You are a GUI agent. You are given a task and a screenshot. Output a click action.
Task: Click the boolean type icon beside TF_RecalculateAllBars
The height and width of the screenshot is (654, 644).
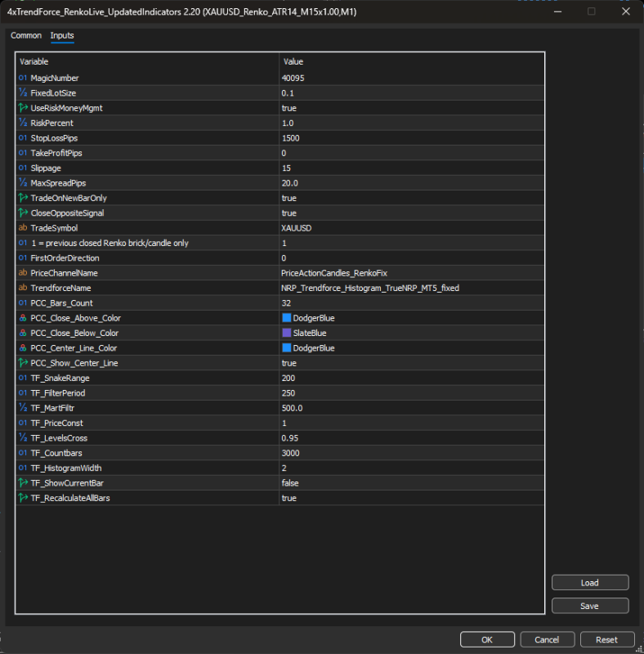pyautogui.click(x=23, y=499)
